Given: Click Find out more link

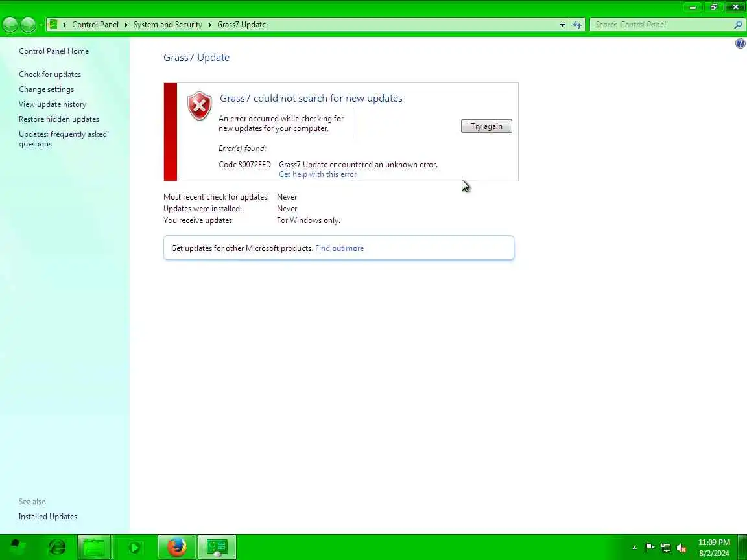Looking at the screenshot, I should 339,248.
